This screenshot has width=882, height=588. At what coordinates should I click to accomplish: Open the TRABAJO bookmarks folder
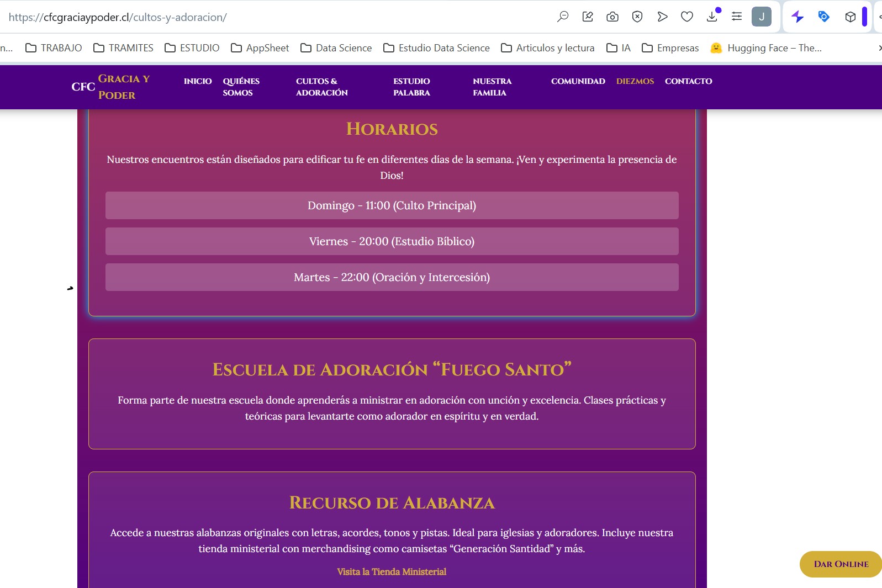[x=54, y=48]
